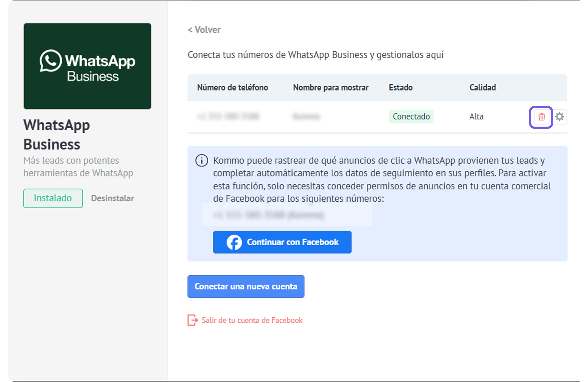The image size is (588, 382).
Task: Click the Kommo puede rastrear notice text
Action: click(382, 180)
